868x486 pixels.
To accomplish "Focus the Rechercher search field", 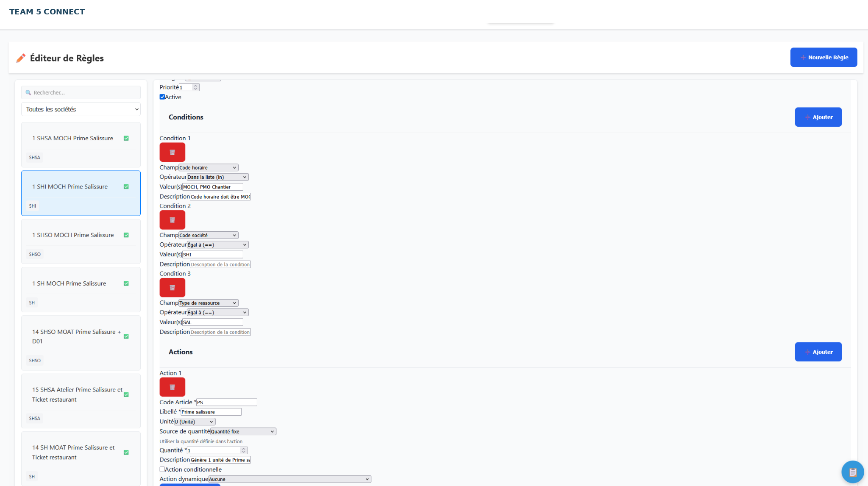I will coord(81,92).
